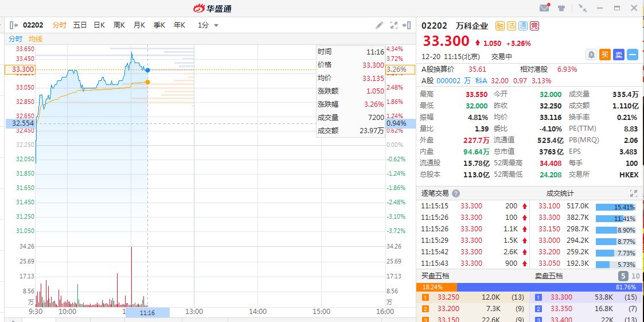Show the 五日 five-day chart
Screen dimensions: 644x322
click(x=80, y=25)
